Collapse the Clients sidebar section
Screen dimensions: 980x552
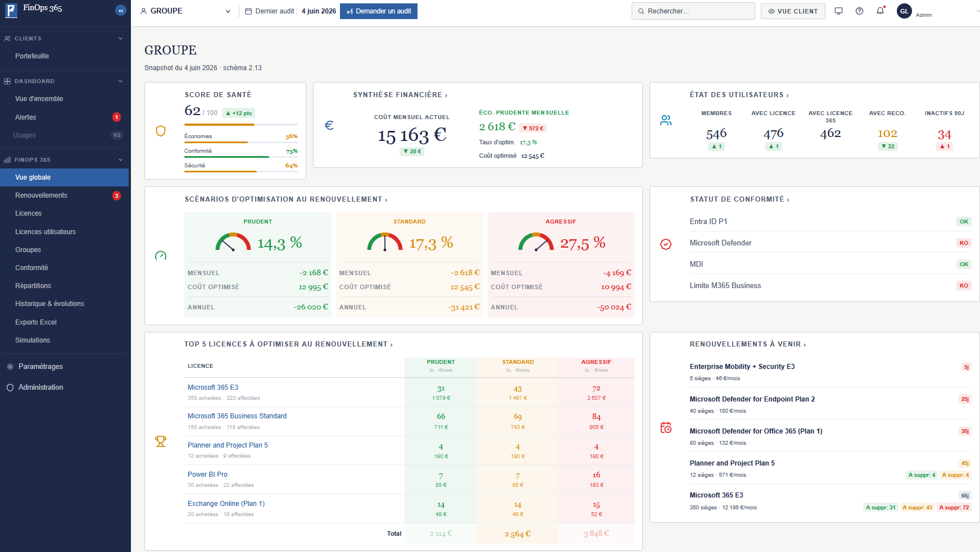pyautogui.click(x=120, y=39)
